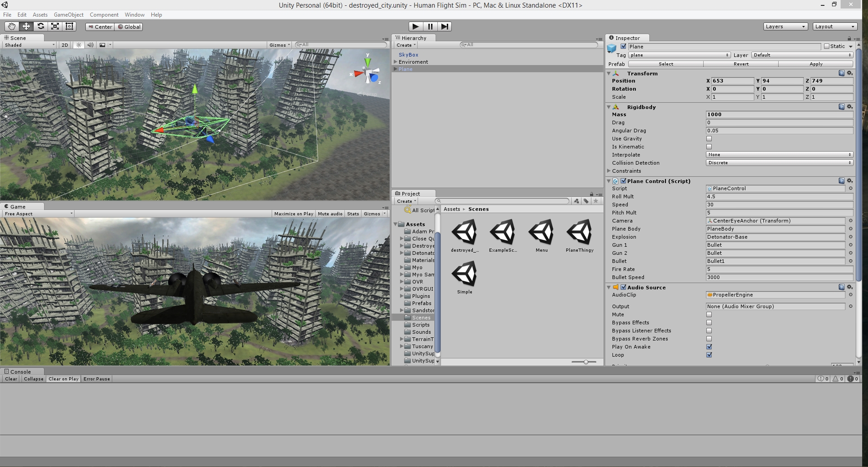Click the Step frame button
This screenshot has width=868, height=467.
tap(445, 26)
